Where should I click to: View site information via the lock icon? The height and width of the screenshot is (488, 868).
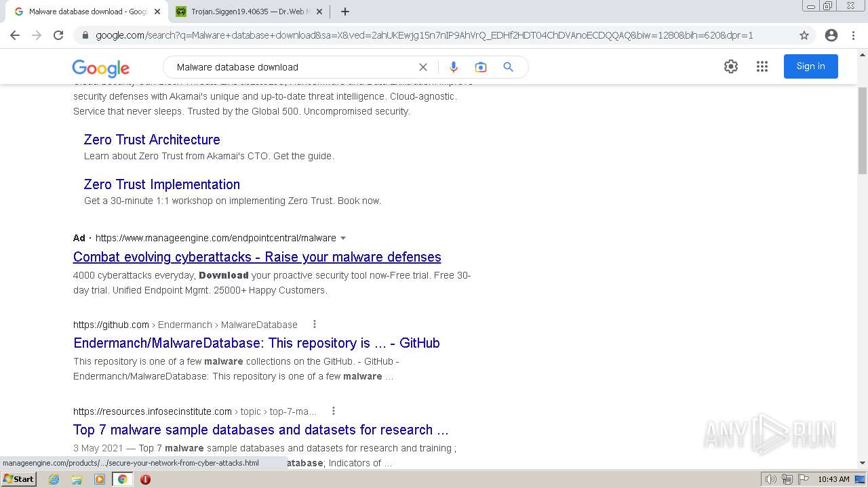tap(85, 35)
